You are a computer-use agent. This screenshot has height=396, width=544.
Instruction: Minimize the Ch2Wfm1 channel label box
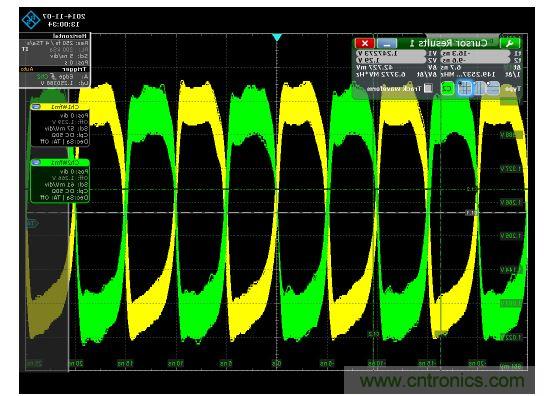[x=36, y=162]
